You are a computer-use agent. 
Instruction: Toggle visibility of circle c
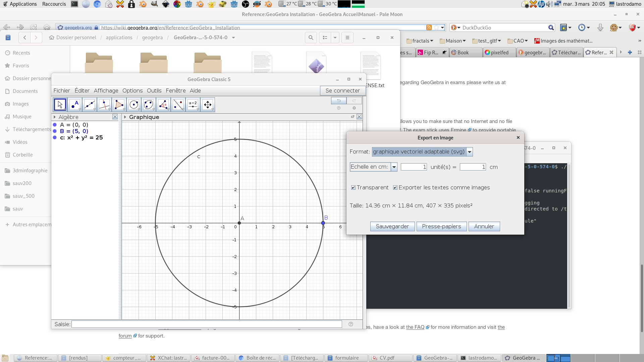[x=55, y=137]
